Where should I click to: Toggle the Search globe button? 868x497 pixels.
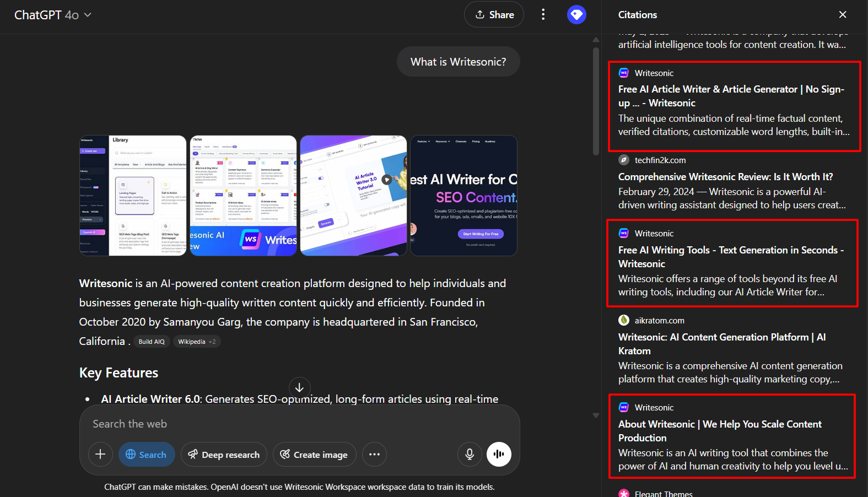(147, 455)
